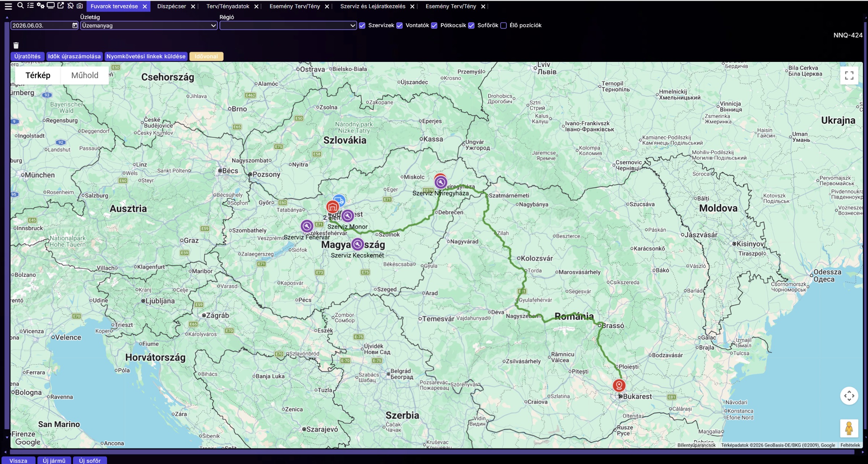The image size is (868, 464).
Task: Collapse the filter panel with up arrow
Action: tap(7, 17)
